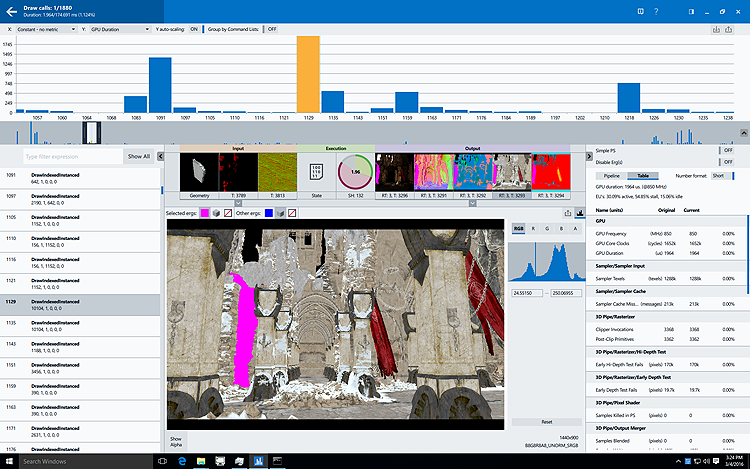Collapse the draw call list panel arrow
Screen dimensions: 750x469
161,156
